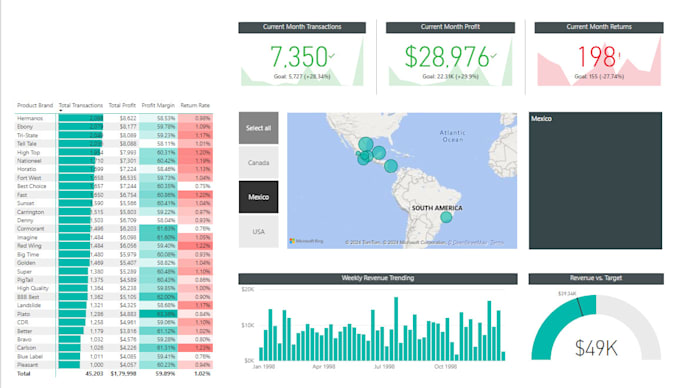Click the Oct 1998 axis label
This screenshot has width=680, height=388.
(445, 366)
